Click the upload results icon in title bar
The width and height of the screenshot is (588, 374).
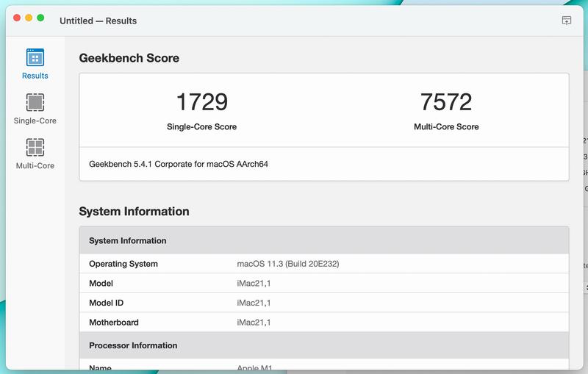566,21
